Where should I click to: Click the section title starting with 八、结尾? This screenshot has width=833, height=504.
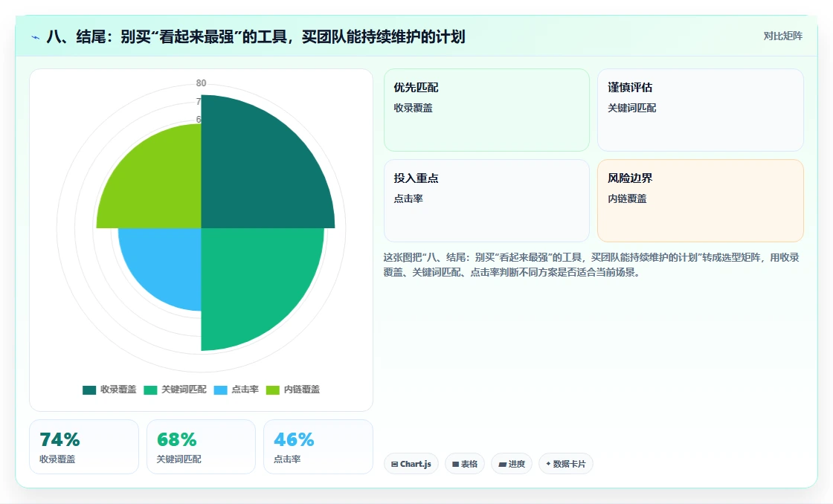256,36
